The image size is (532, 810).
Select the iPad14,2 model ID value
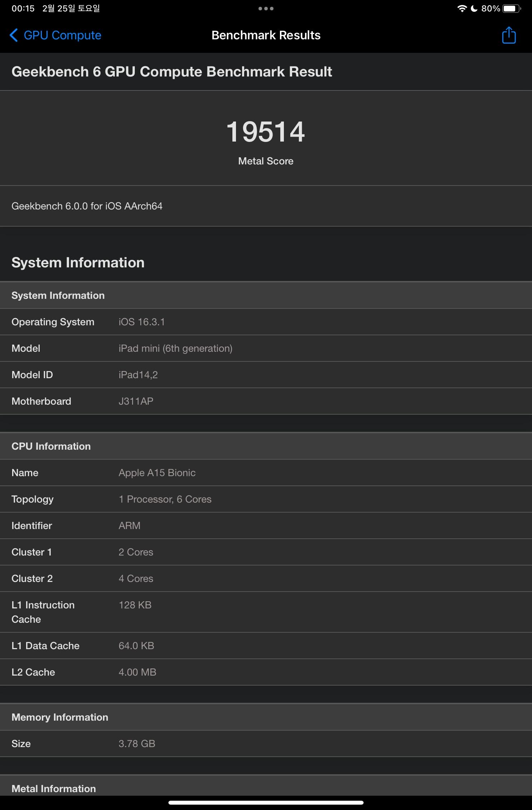point(138,375)
